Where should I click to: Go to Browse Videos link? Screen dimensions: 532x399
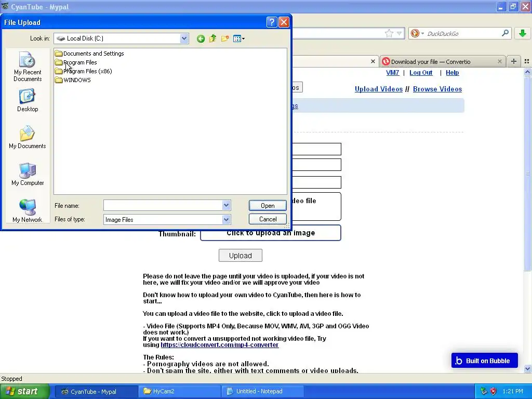[x=437, y=89]
